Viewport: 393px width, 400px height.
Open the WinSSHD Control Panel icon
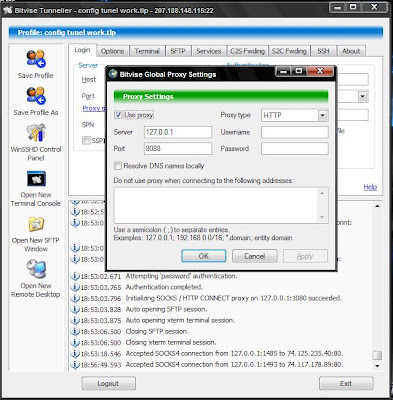(36, 132)
